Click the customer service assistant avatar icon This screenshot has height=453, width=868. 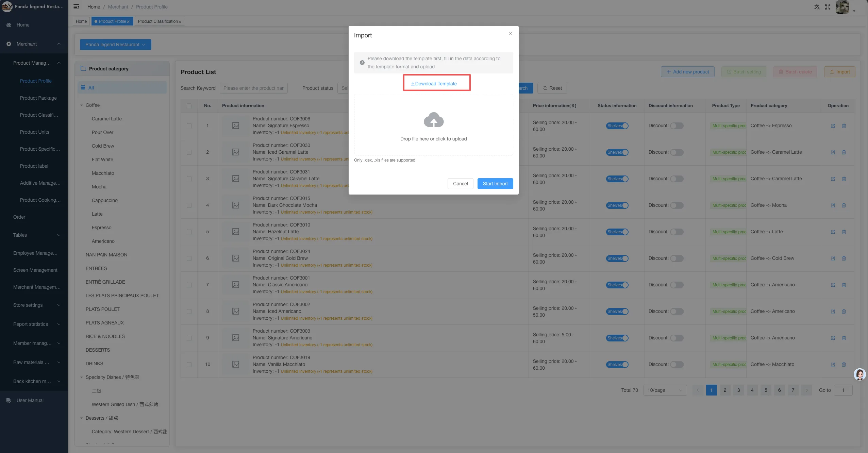[x=860, y=374]
